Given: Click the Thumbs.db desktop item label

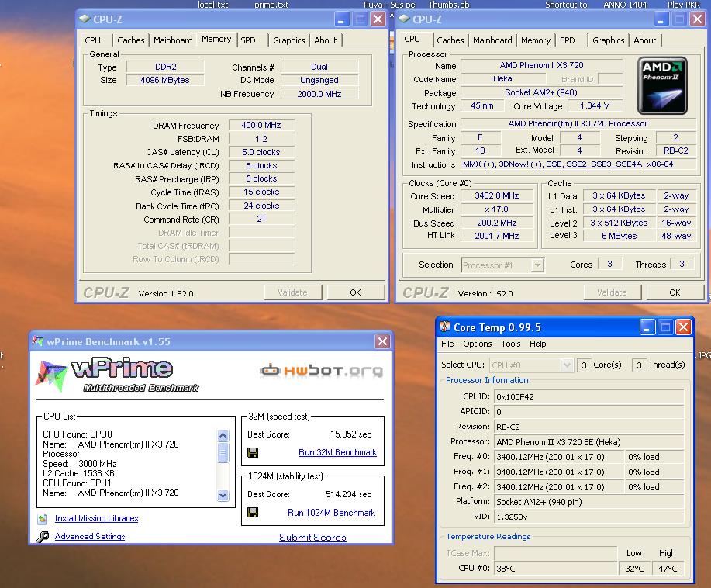Looking at the screenshot, I should click(x=449, y=5).
